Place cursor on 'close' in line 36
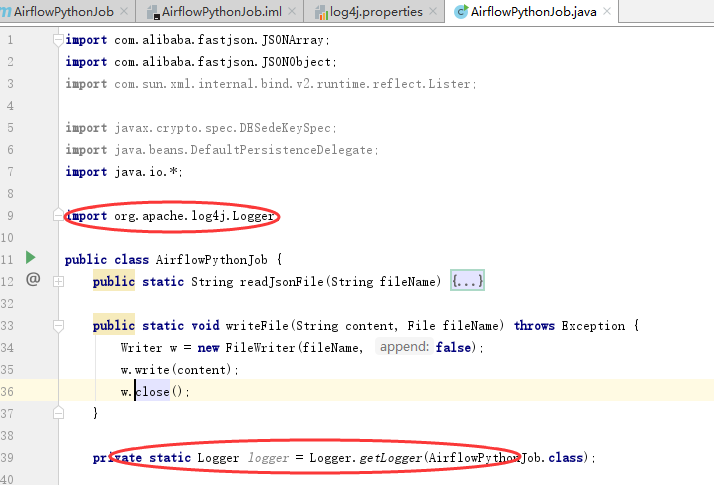Image resolution: width=714 pixels, height=485 pixels. click(153, 392)
